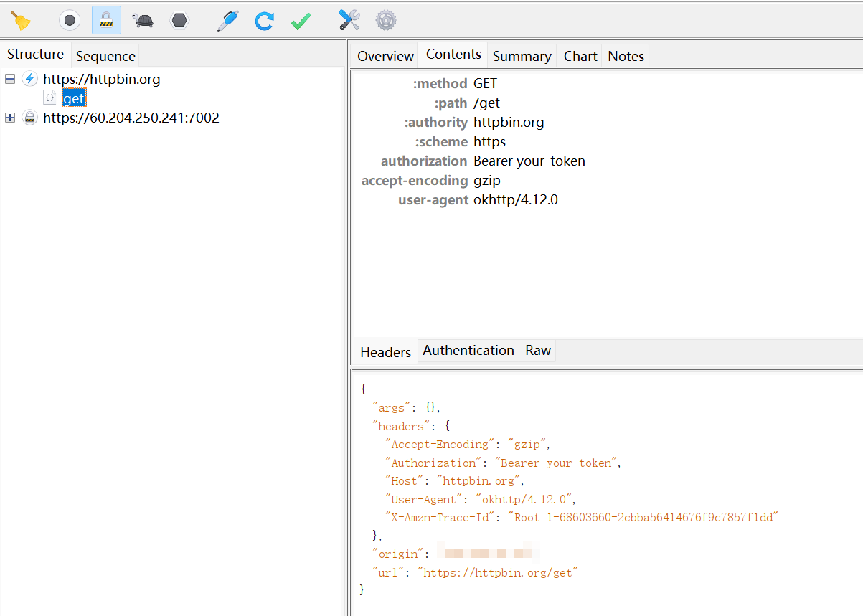Toggle breakpoints with the hexagon icon
Image resolution: width=863 pixels, height=616 pixels.
pos(179,20)
